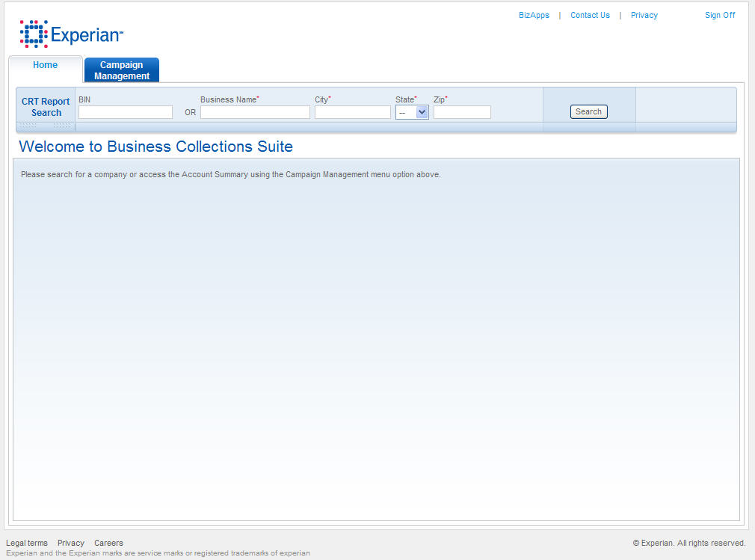
Task: Click the Experian logo
Action: [x=71, y=34]
